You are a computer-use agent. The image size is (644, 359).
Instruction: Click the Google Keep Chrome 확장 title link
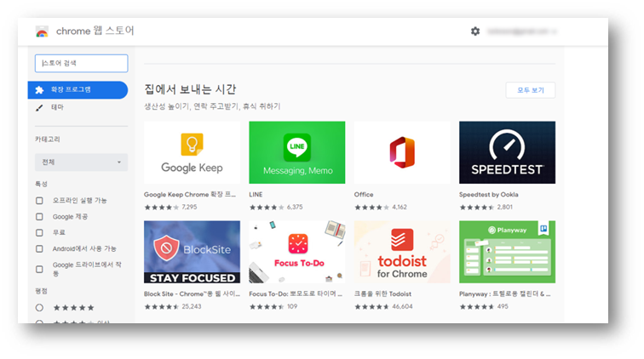[190, 195]
